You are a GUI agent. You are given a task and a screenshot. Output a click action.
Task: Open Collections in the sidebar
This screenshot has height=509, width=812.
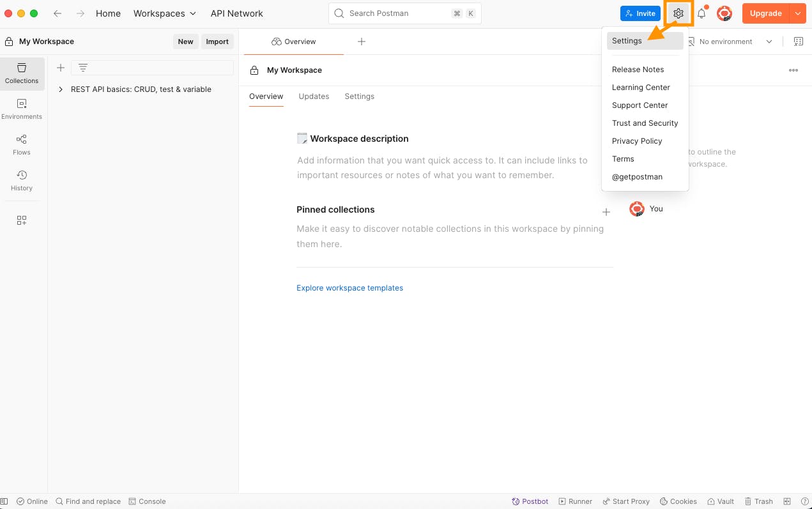click(22, 73)
